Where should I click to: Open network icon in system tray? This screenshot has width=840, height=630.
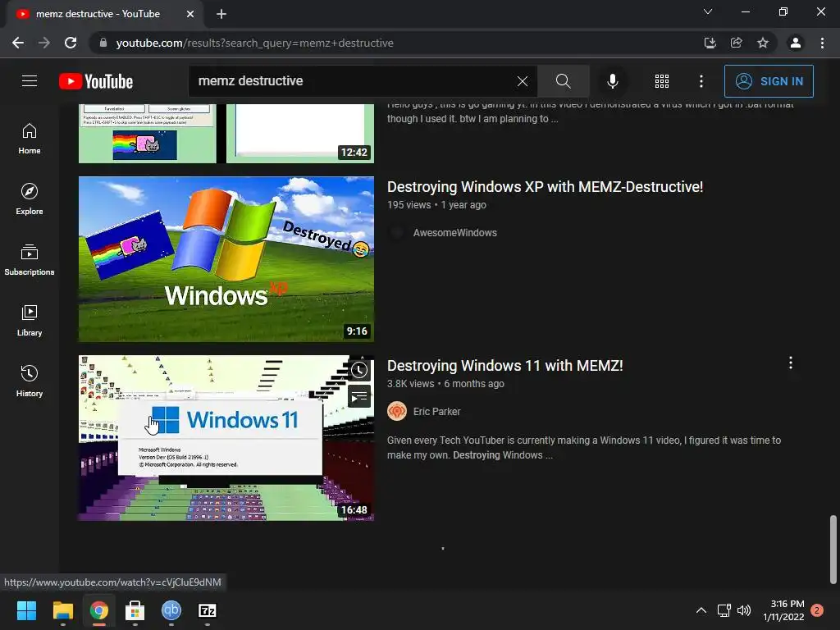coord(724,610)
